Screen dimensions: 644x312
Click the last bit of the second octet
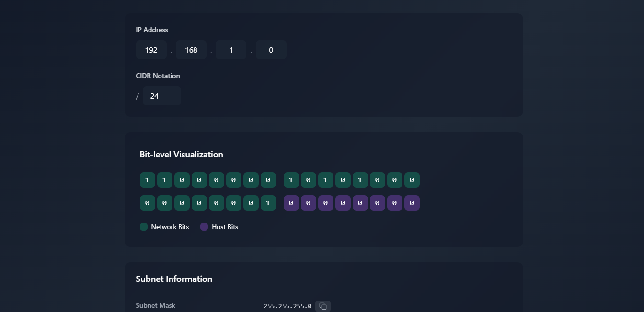point(412,180)
